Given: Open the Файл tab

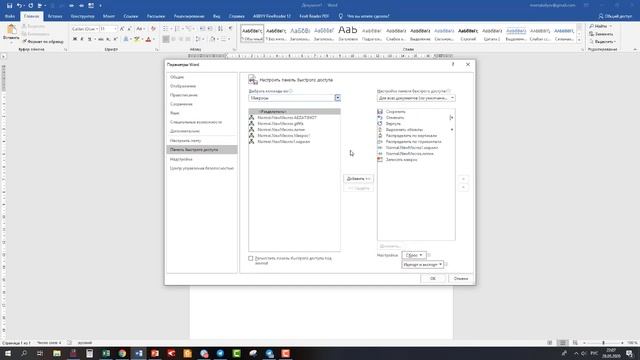Looking at the screenshot, I should coord(10,16).
